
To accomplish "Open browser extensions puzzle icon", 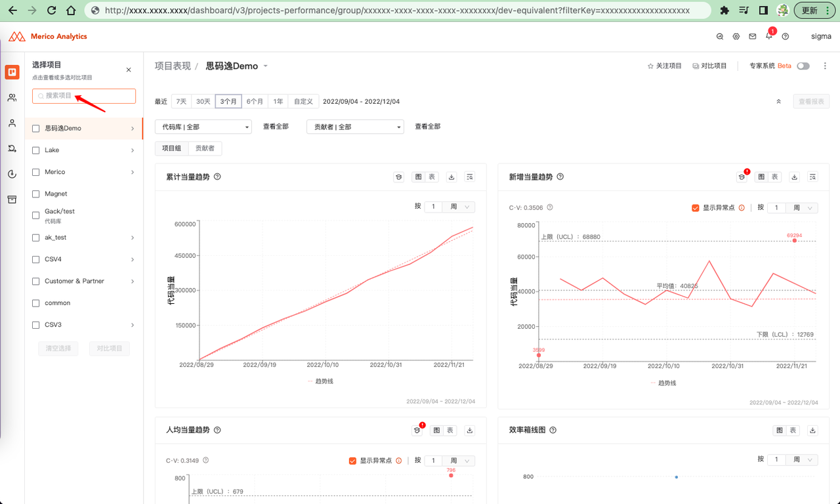I will pos(724,10).
